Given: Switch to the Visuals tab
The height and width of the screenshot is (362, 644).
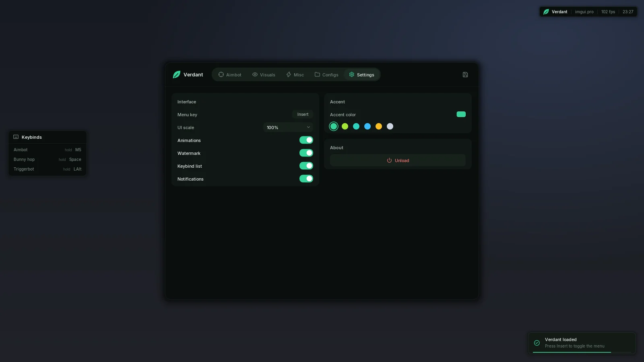Looking at the screenshot, I should pyautogui.click(x=264, y=75).
